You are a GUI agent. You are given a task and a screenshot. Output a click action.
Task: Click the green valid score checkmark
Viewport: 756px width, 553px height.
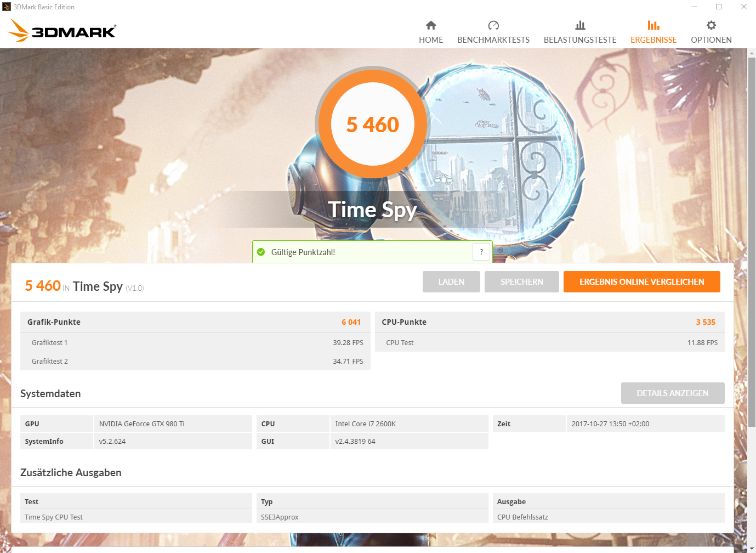pyautogui.click(x=262, y=252)
